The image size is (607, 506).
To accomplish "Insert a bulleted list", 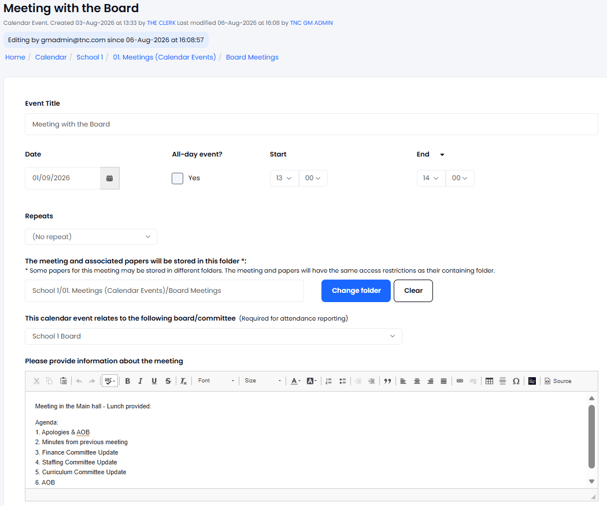I will pyautogui.click(x=343, y=381).
